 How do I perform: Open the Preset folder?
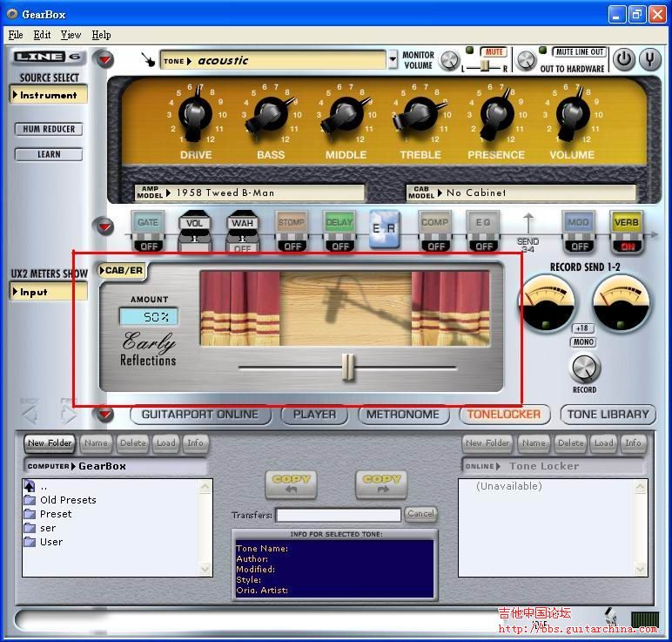point(48,514)
